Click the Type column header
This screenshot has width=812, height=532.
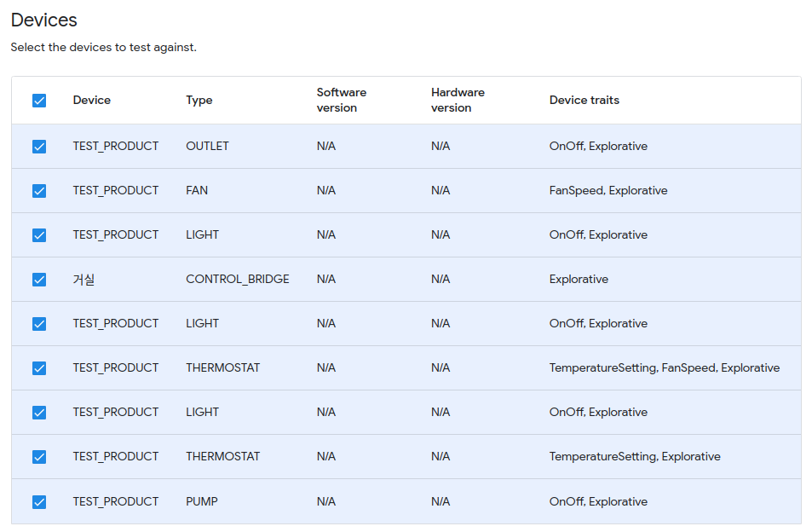click(x=199, y=100)
